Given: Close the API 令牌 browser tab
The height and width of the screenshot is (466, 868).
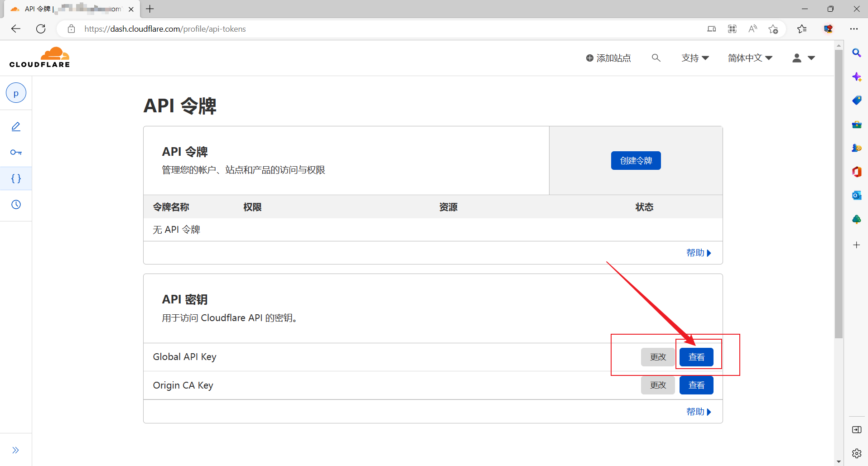Looking at the screenshot, I should pyautogui.click(x=131, y=9).
